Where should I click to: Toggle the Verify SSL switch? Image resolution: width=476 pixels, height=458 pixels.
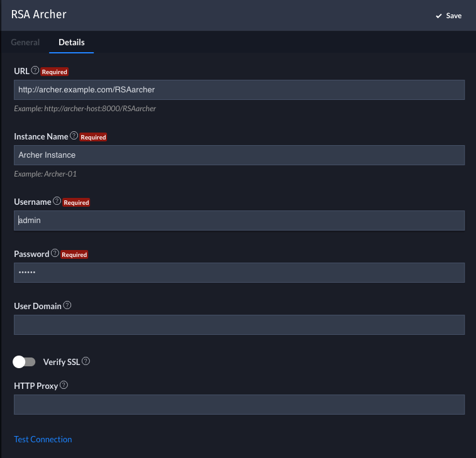coord(24,362)
